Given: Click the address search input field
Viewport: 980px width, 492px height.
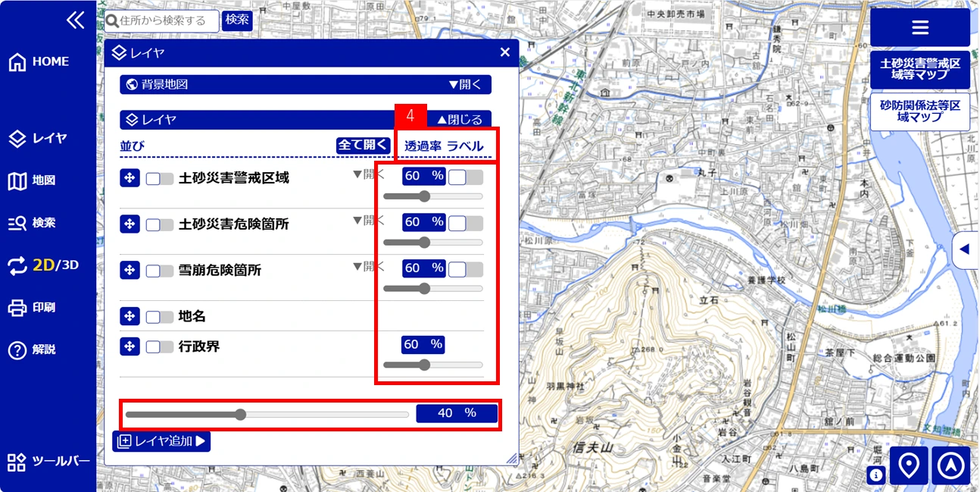Looking at the screenshot, I should tap(162, 20).
